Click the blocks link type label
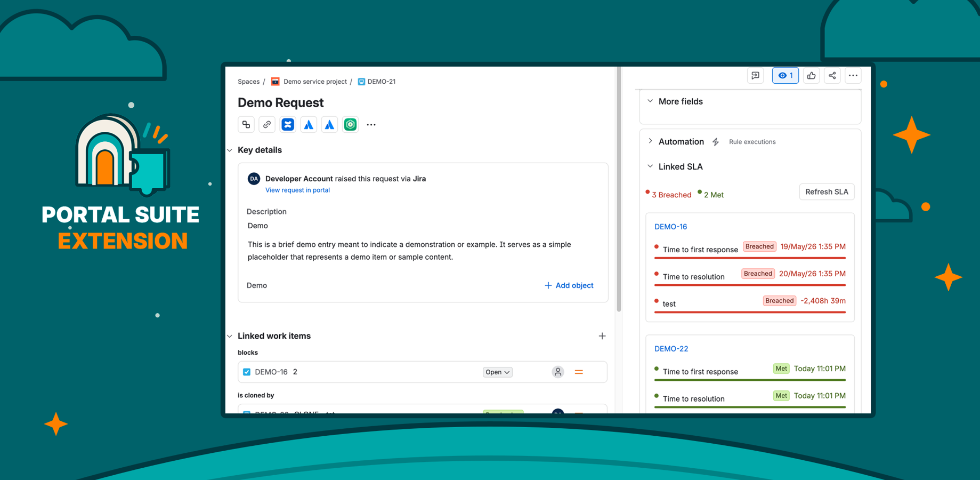 pyautogui.click(x=248, y=353)
